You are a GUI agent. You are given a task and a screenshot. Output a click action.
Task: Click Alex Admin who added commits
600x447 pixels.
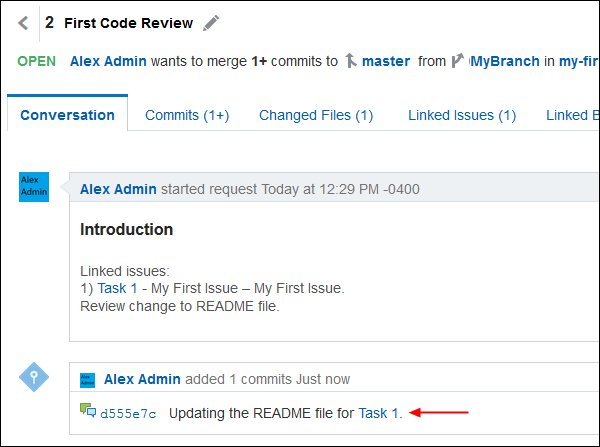pyautogui.click(x=142, y=379)
